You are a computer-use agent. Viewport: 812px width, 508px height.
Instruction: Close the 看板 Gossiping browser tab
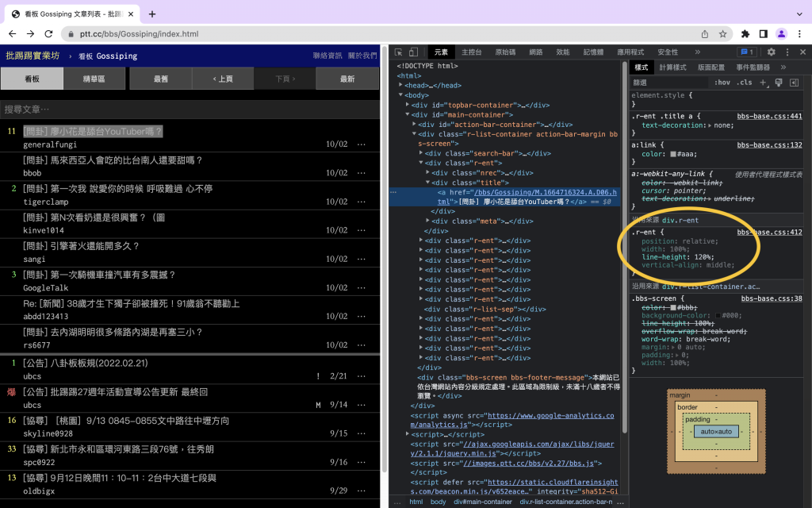131,14
